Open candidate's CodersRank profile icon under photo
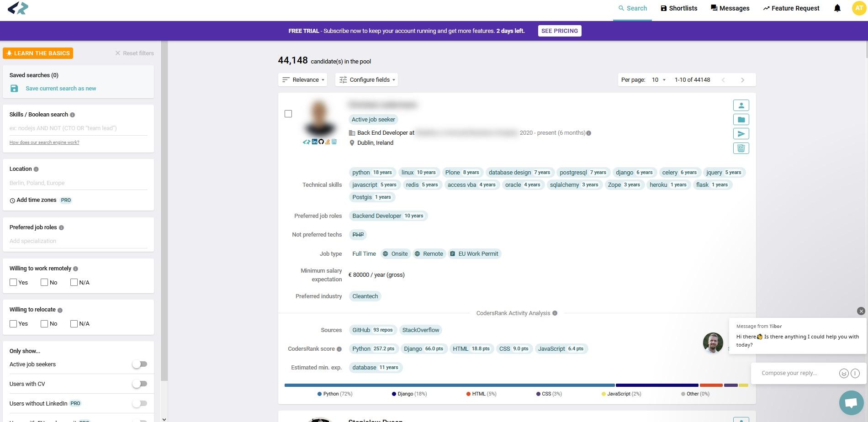 point(307,142)
